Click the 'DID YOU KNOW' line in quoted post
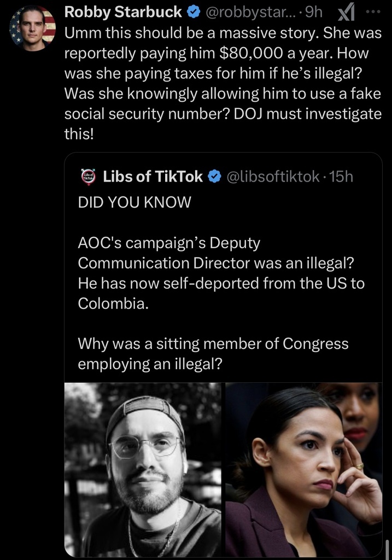The image size is (392, 560). (x=134, y=202)
